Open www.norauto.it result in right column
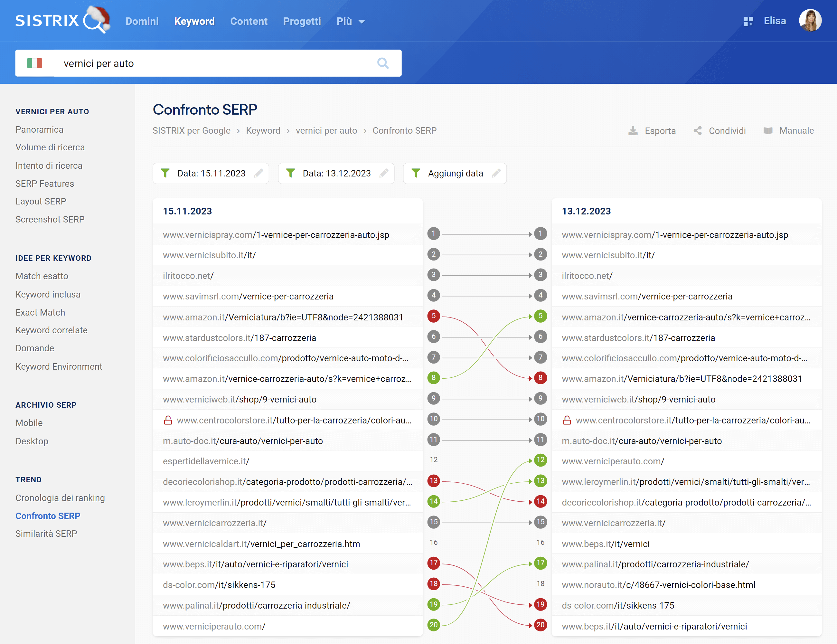Image resolution: width=837 pixels, height=644 pixels. coord(658,585)
